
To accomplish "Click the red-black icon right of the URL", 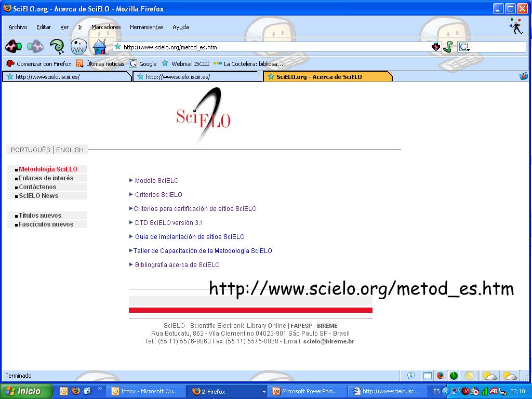I will tap(436, 47).
